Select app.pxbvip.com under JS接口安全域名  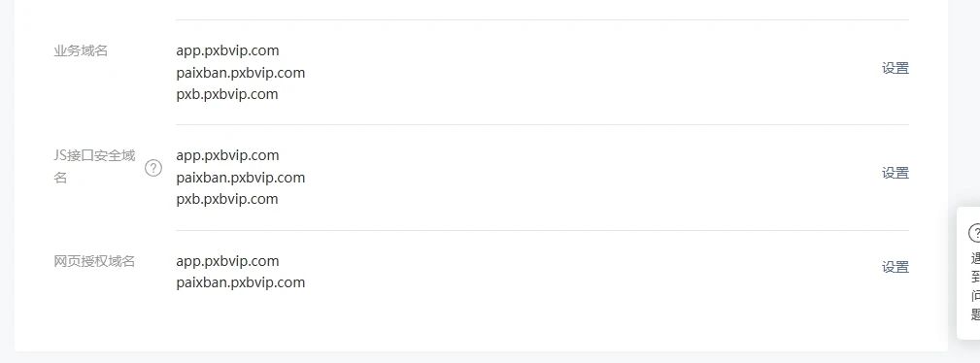tap(227, 155)
